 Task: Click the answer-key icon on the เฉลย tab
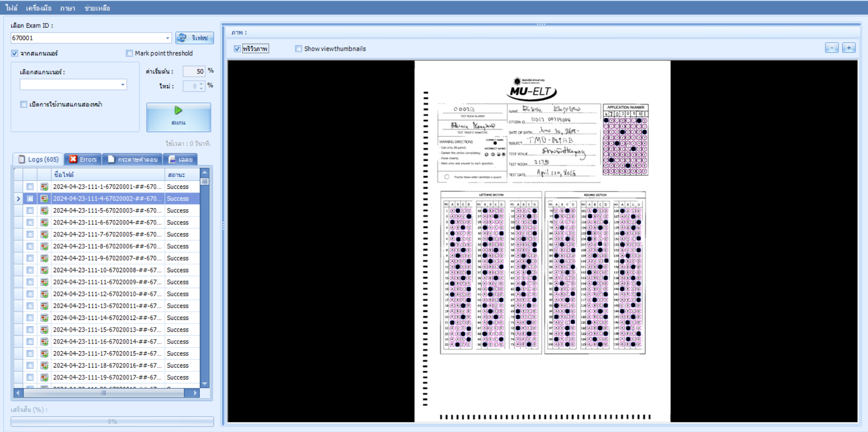(x=172, y=159)
